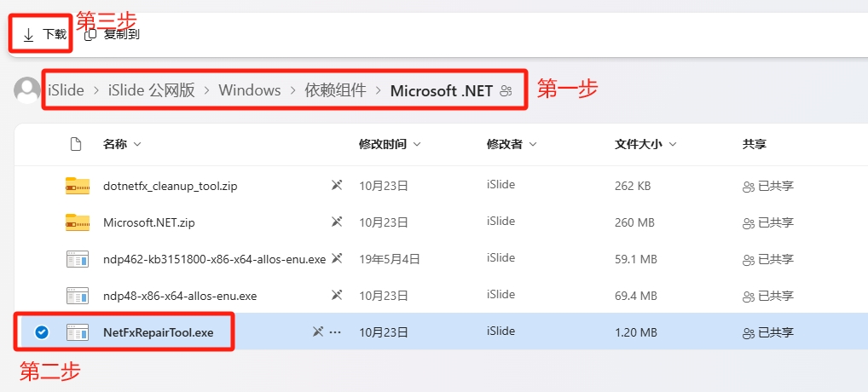Expand the 名称 column sort dropdown

137,145
